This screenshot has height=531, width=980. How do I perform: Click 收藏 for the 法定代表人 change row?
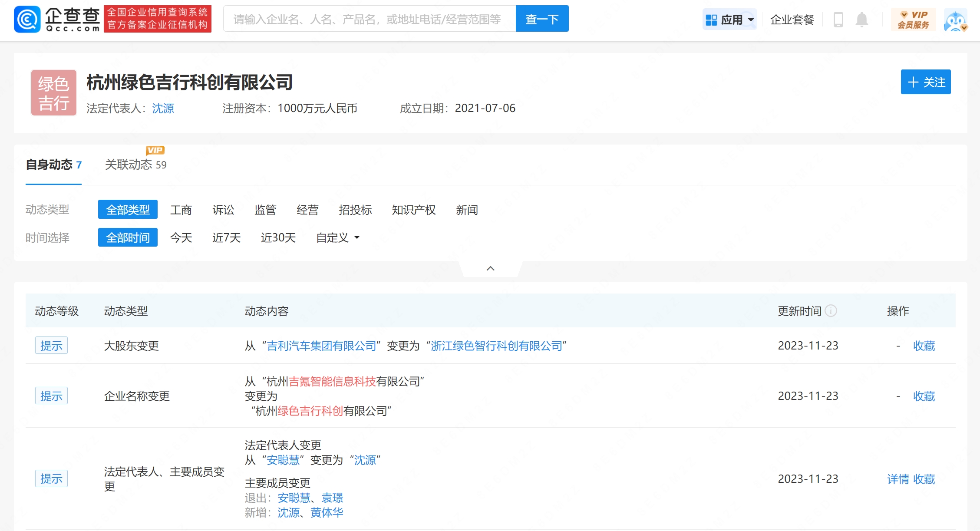(924, 479)
